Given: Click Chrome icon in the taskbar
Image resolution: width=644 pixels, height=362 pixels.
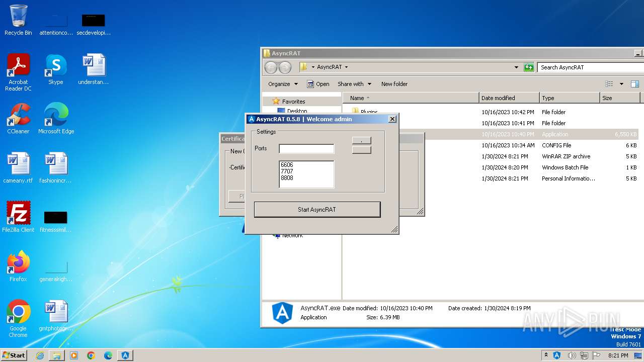Looking at the screenshot, I should [x=91, y=355].
